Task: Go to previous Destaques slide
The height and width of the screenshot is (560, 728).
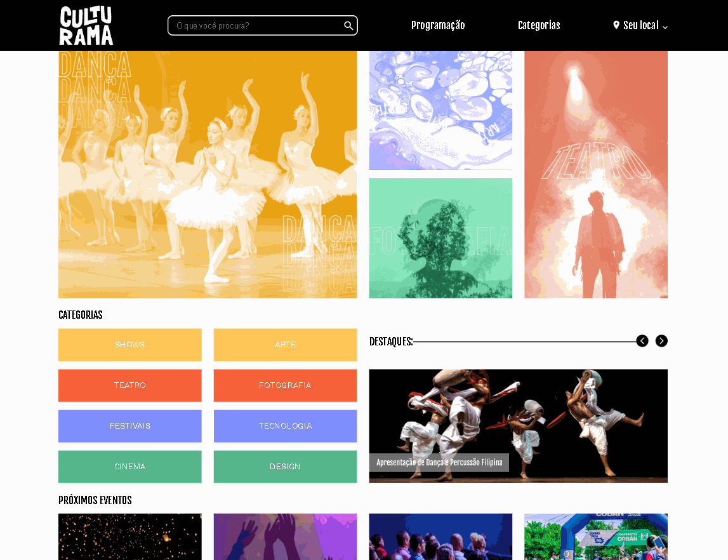Action: tap(642, 342)
